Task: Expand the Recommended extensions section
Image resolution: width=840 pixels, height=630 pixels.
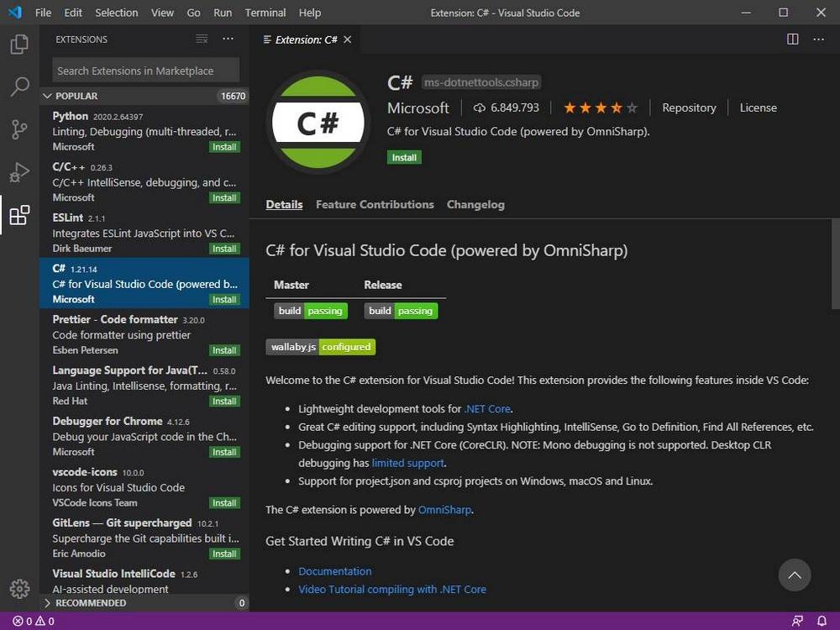Action: pyautogui.click(x=144, y=602)
